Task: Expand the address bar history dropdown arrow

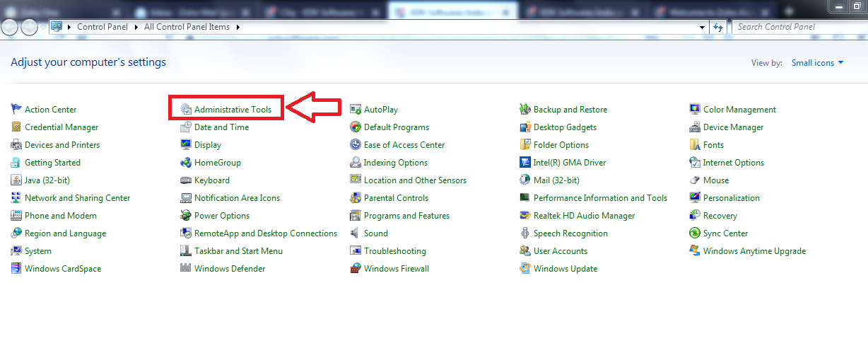Action: coord(702,27)
